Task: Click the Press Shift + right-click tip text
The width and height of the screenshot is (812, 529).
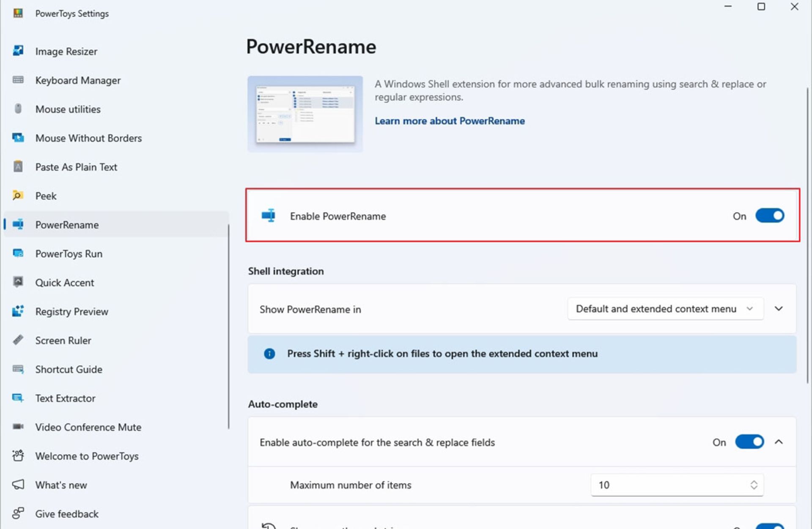Action: pos(442,354)
